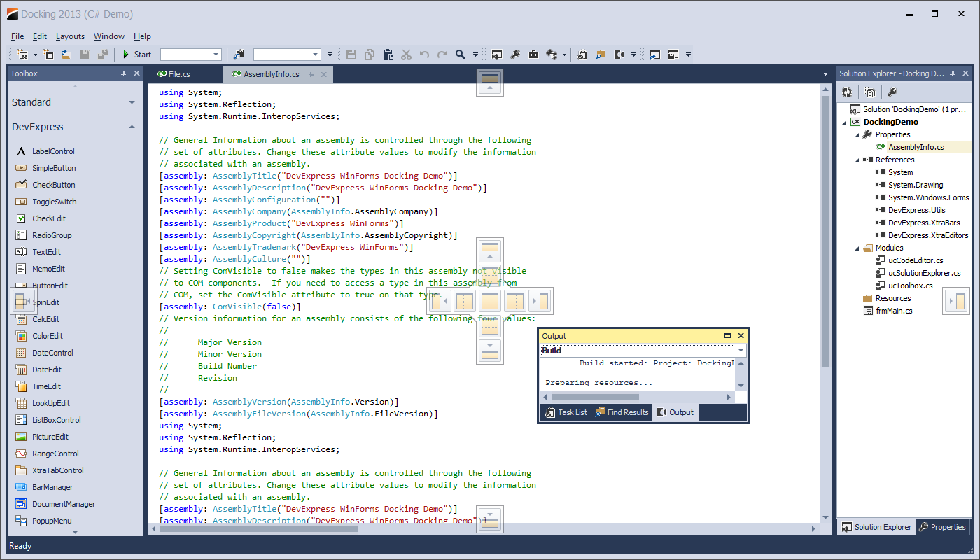Click the Open File folder toolbar icon
Screen dimensions: 980x560
65,55
